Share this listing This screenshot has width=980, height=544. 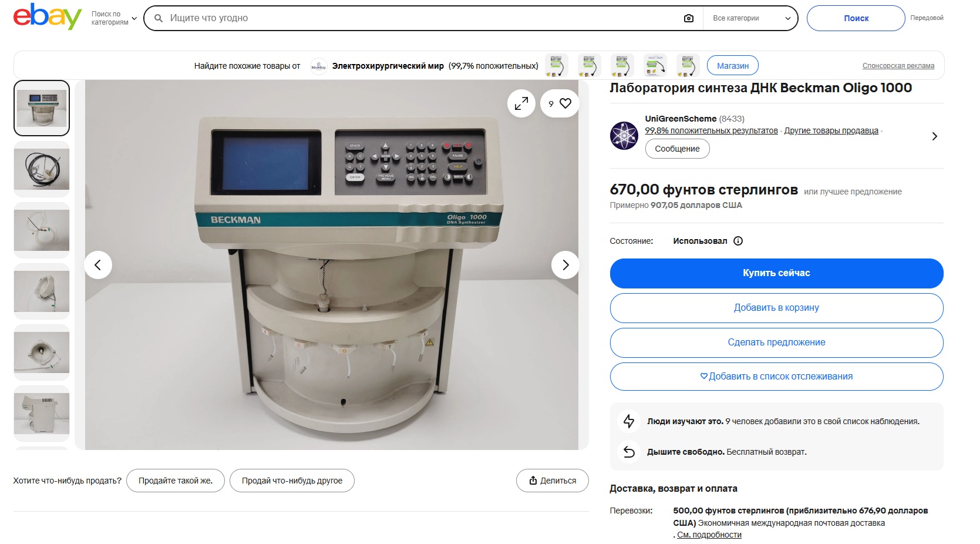tap(553, 481)
